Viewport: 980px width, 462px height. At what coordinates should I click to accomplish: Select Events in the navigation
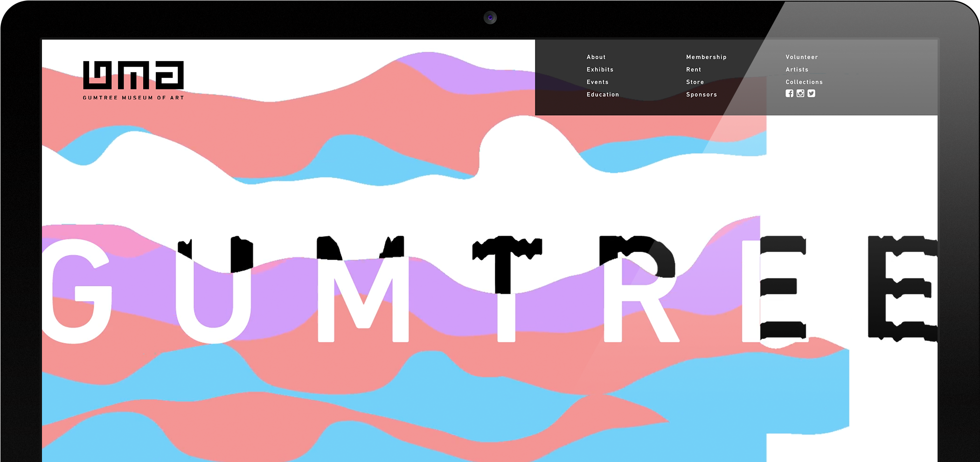[x=598, y=82]
